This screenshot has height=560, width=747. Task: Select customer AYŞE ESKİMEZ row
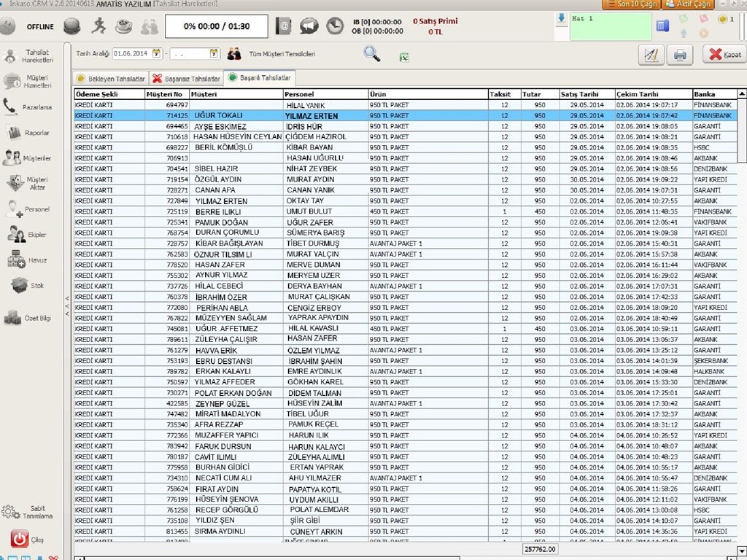[x=406, y=126]
